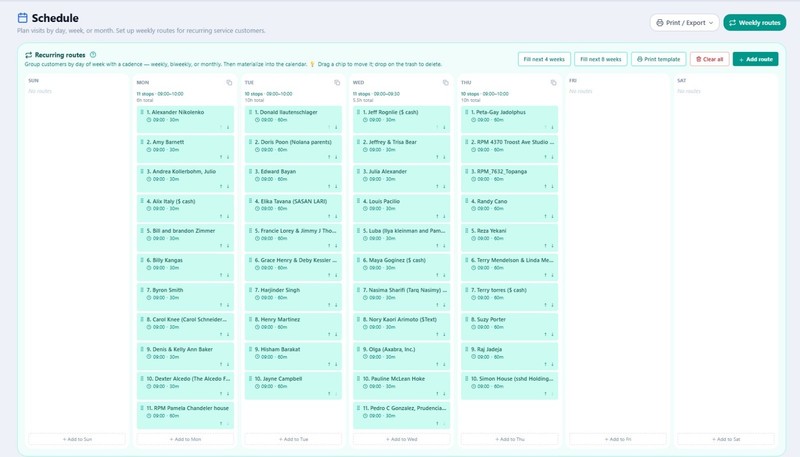Move Randy Cano up with arrow
800x457 pixels.
(545, 216)
